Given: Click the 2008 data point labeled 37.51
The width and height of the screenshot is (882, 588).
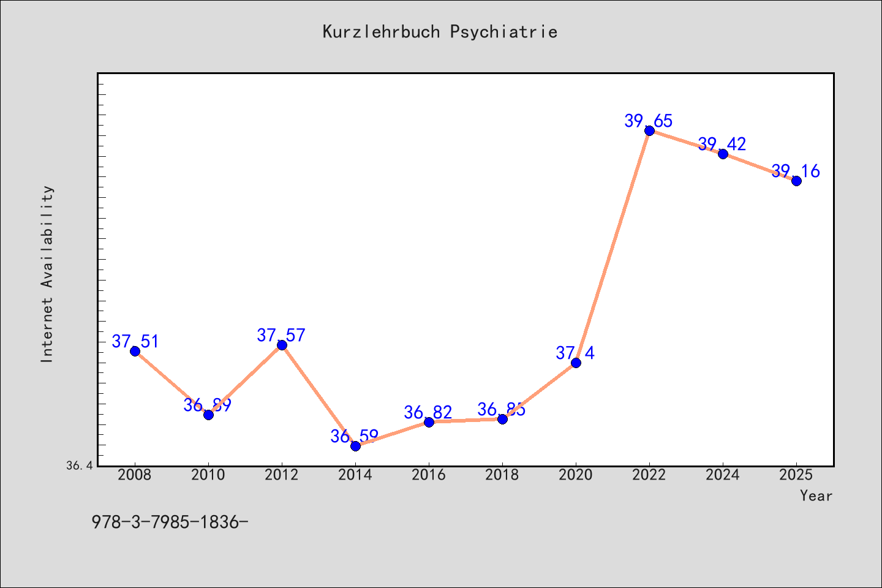Looking at the screenshot, I should pos(135,351).
